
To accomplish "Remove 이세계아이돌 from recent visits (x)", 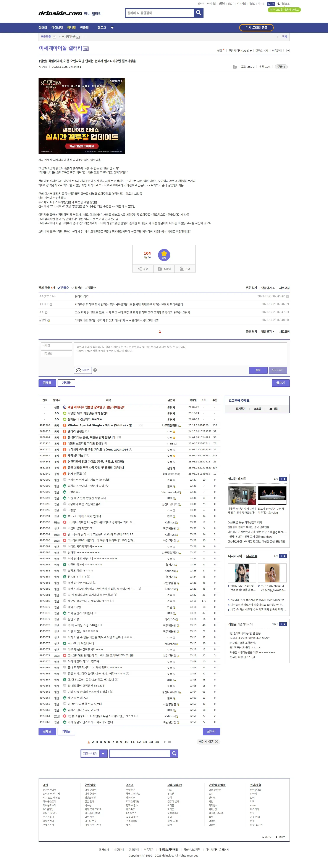I will [83, 37].
